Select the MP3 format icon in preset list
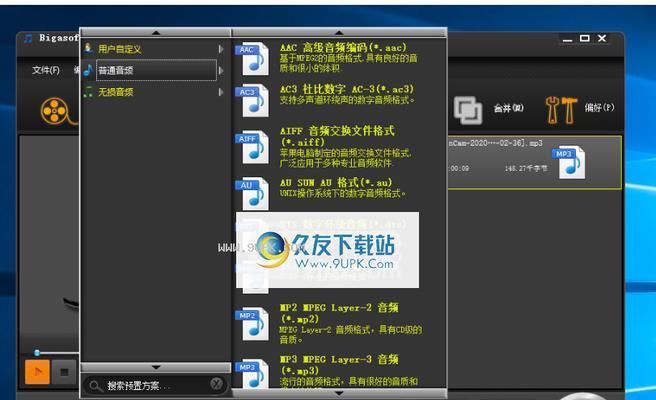Image resolution: width=656 pixels, height=400 pixels. (x=252, y=374)
